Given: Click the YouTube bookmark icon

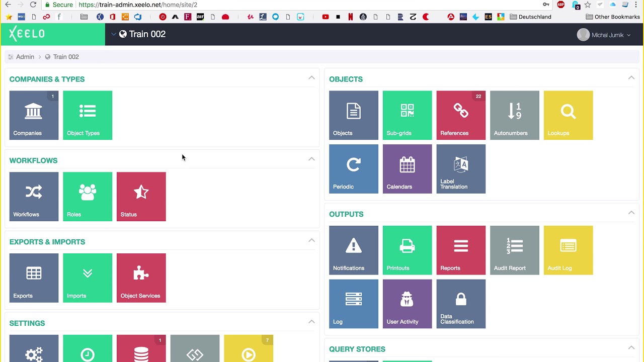Looking at the screenshot, I should (326, 17).
